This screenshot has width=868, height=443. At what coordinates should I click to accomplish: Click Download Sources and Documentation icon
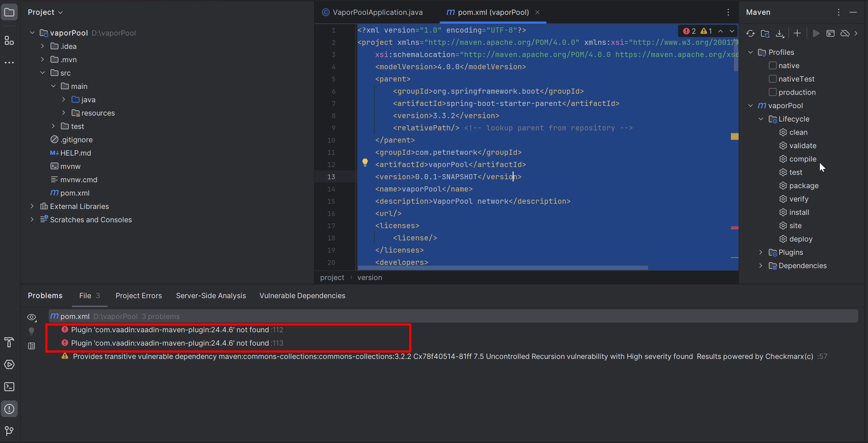[780, 34]
